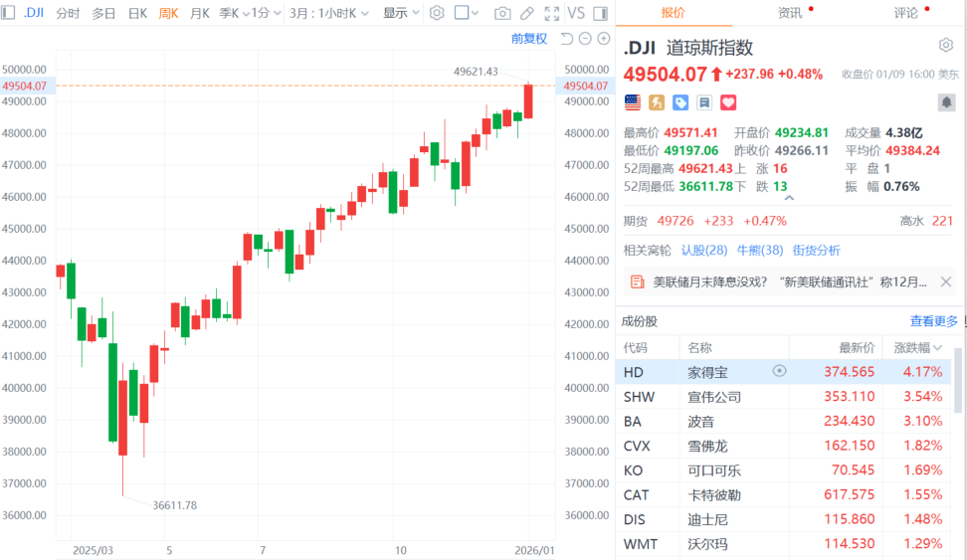Screen dimensions: 967x560
Task: Select the KO 可口可乐 row
Action: click(x=783, y=469)
